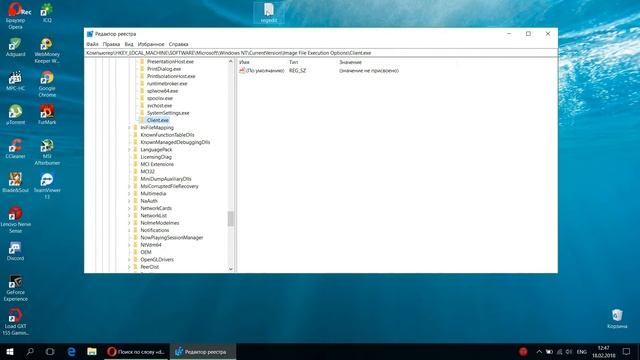Screen dimensions: 640x360
Task: Expand the OpenGLDrivers key
Action: coord(129,260)
